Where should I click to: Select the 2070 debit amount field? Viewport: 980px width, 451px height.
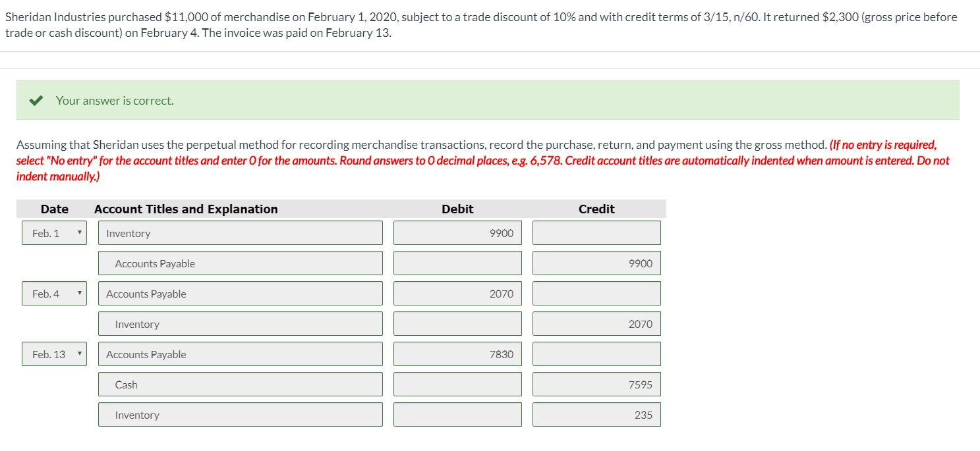(457, 293)
